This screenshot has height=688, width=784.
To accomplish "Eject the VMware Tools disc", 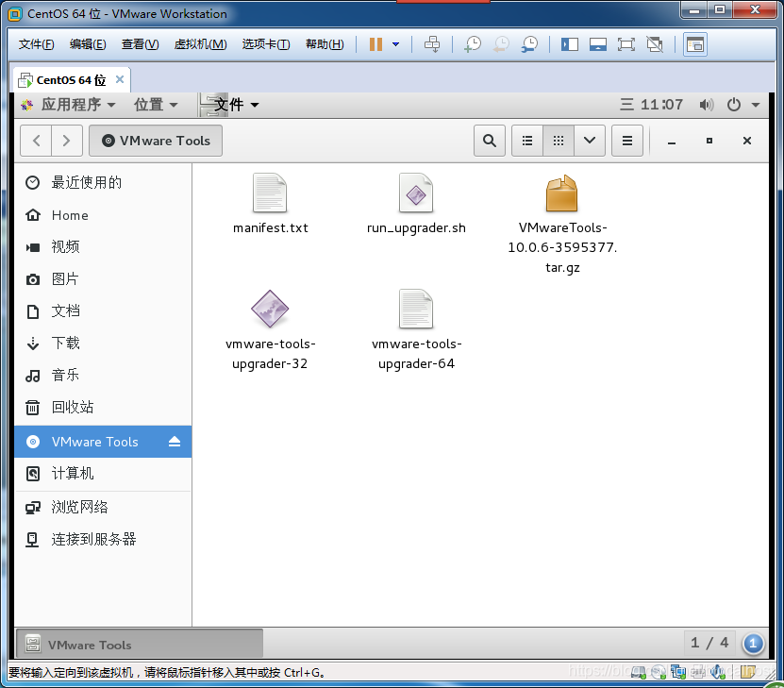I will (174, 441).
